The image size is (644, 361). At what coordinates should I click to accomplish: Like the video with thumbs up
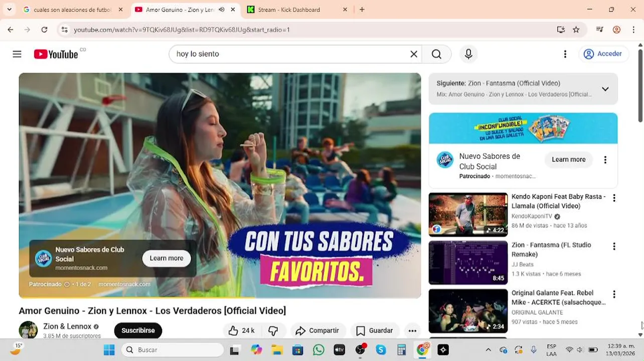242,330
